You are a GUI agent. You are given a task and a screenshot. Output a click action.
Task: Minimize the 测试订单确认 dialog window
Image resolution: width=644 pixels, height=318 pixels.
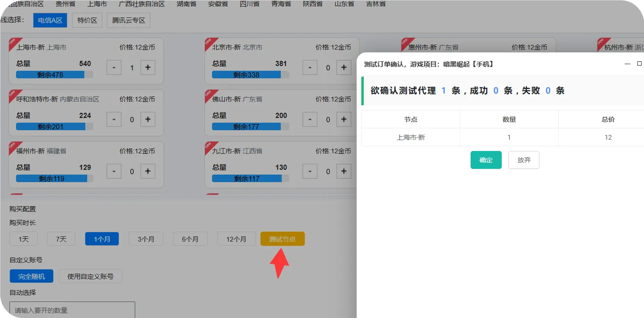(627, 64)
